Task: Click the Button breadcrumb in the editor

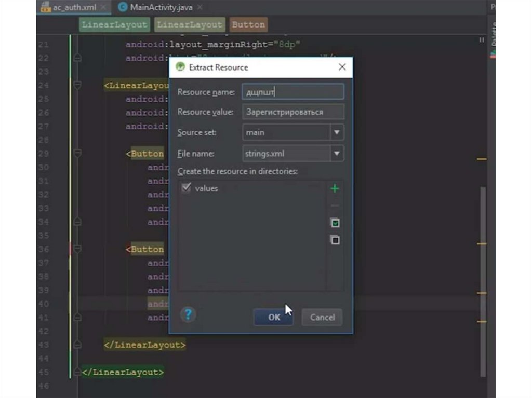Action: coord(248,24)
